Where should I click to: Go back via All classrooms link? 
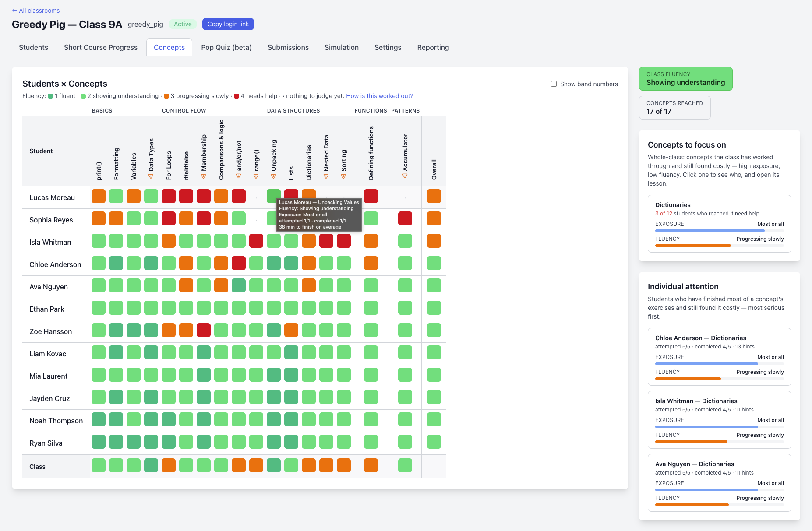36,11
